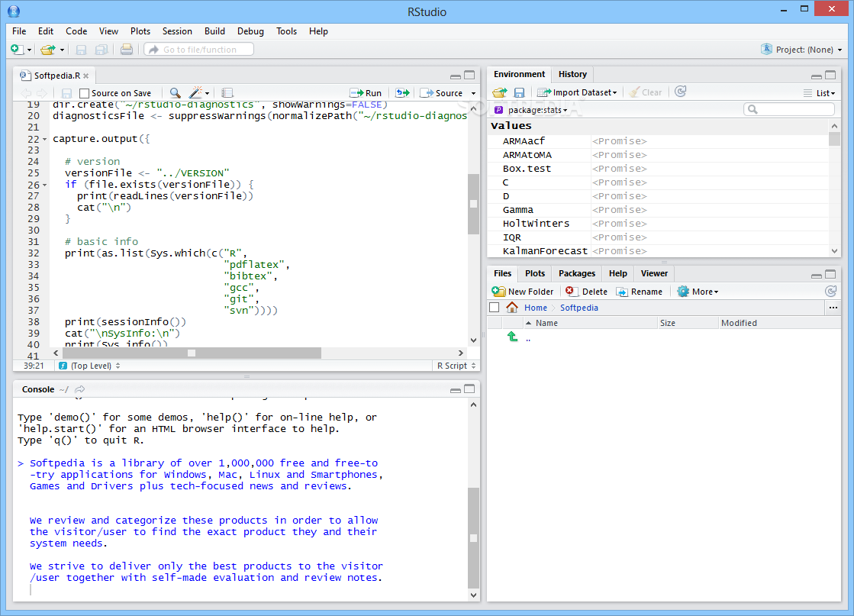Click the editor's save document icon
The height and width of the screenshot is (616, 854).
coord(66,93)
